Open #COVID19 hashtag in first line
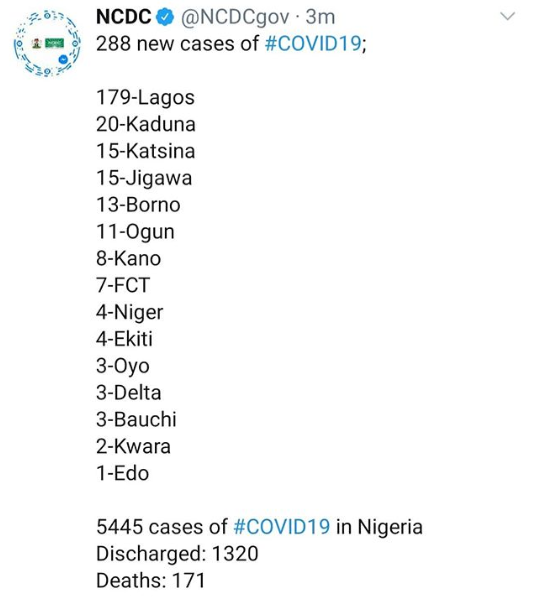Viewport: 534px width, 598px height. (313, 43)
